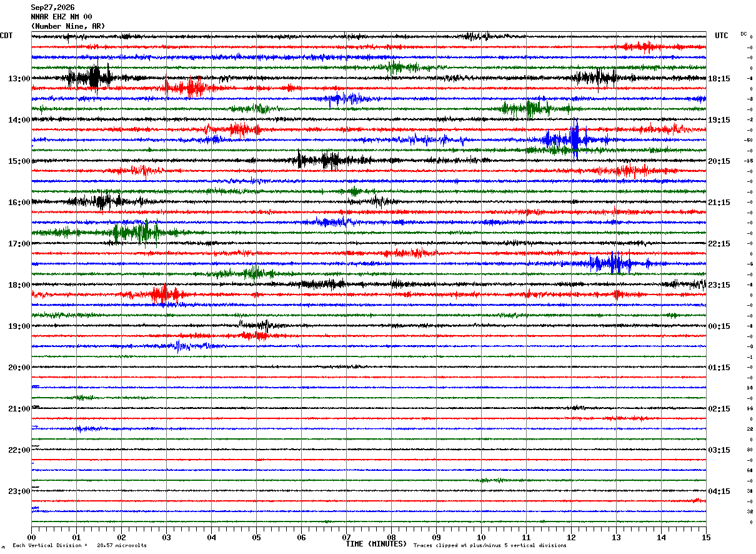Viewport: 756px width, 554px height.
Task: Click the 15:00 CDT time label
Action: (19, 161)
